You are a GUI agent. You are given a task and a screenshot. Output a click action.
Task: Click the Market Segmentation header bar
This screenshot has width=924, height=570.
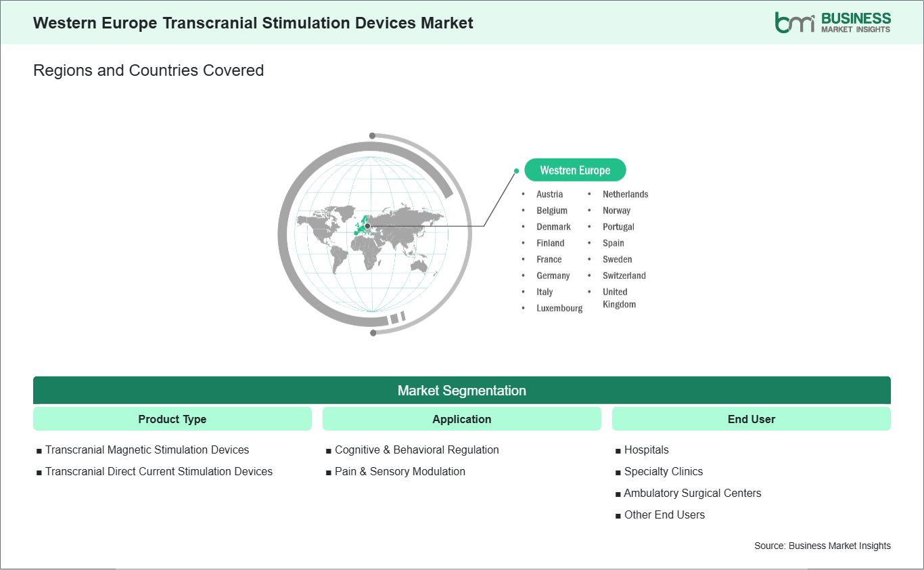462,391
